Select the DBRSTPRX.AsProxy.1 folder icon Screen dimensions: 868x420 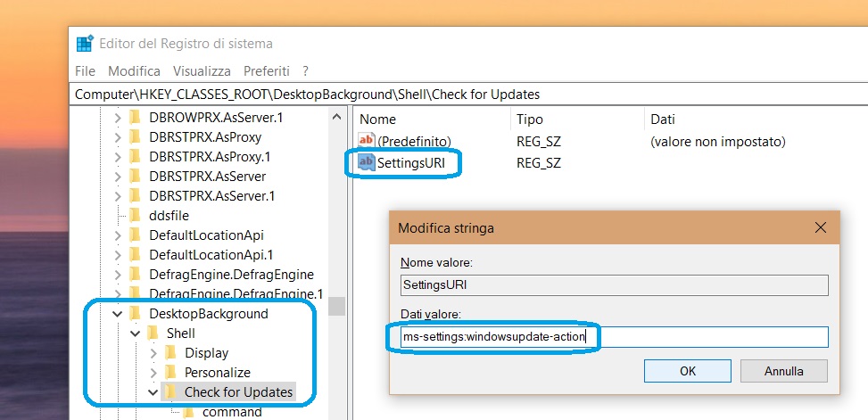(x=135, y=157)
